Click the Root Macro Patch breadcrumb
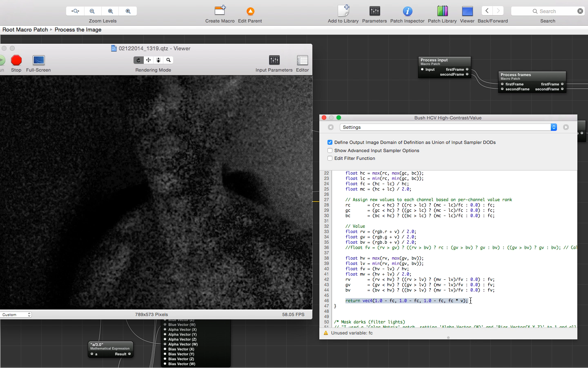Screen dimensions: 588x368 (25, 29)
